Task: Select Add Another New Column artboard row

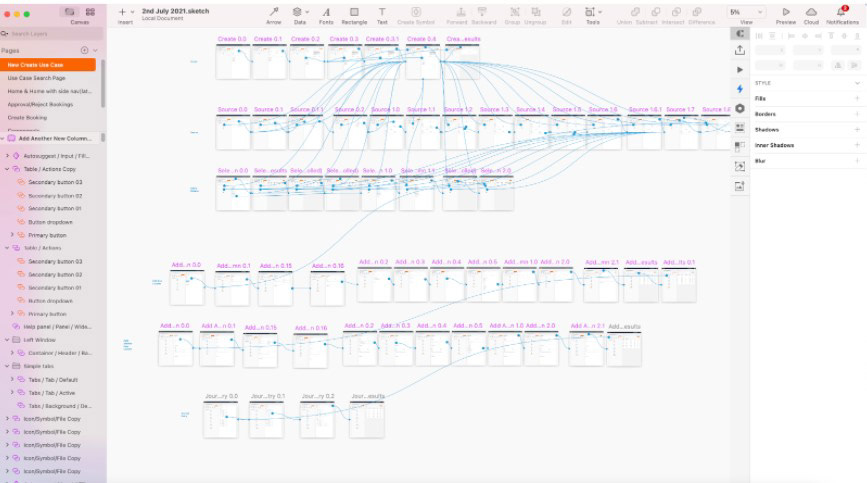Action: coord(51,138)
